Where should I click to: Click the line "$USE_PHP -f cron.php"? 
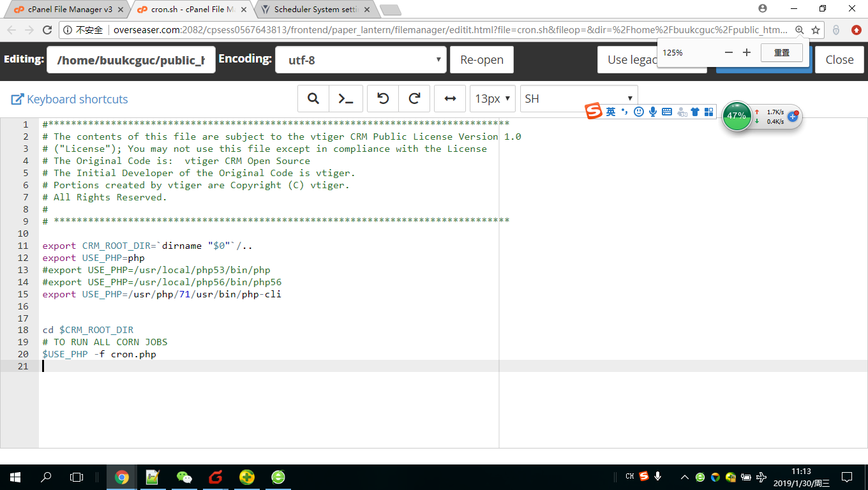100,354
